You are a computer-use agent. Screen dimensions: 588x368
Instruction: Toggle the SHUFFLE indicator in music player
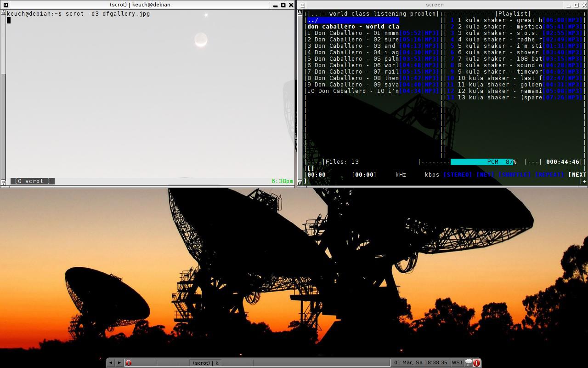[514, 175]
